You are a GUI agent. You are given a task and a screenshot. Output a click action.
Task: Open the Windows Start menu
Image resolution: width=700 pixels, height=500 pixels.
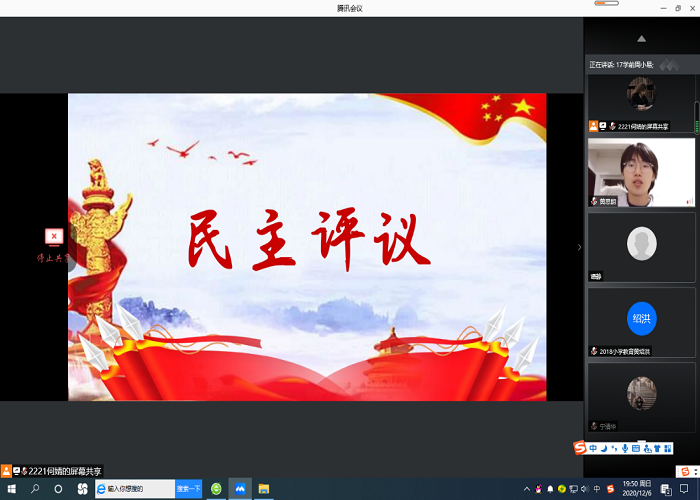pos(10,489)
